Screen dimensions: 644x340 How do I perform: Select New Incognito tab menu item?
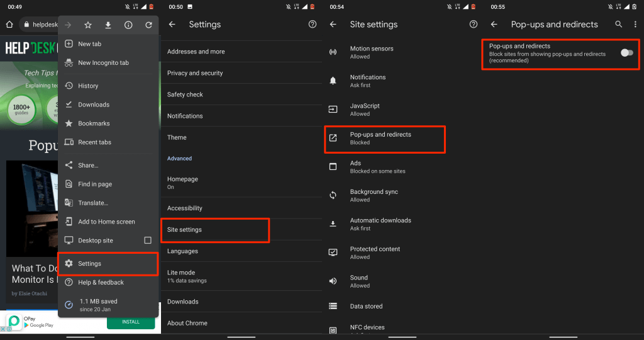[103, 63]
